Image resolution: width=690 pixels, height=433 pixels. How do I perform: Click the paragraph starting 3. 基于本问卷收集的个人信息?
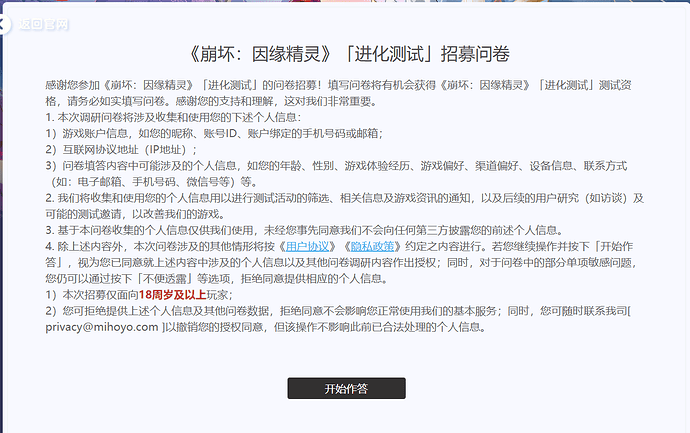pyautogui.click(x=305, y=231)
